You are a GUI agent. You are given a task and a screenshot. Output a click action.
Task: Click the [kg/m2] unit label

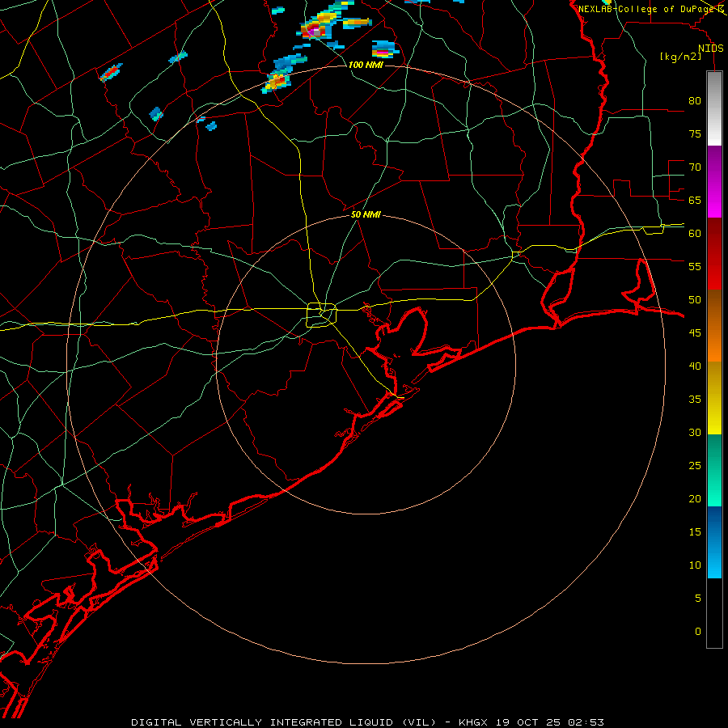tap(680, 57)
